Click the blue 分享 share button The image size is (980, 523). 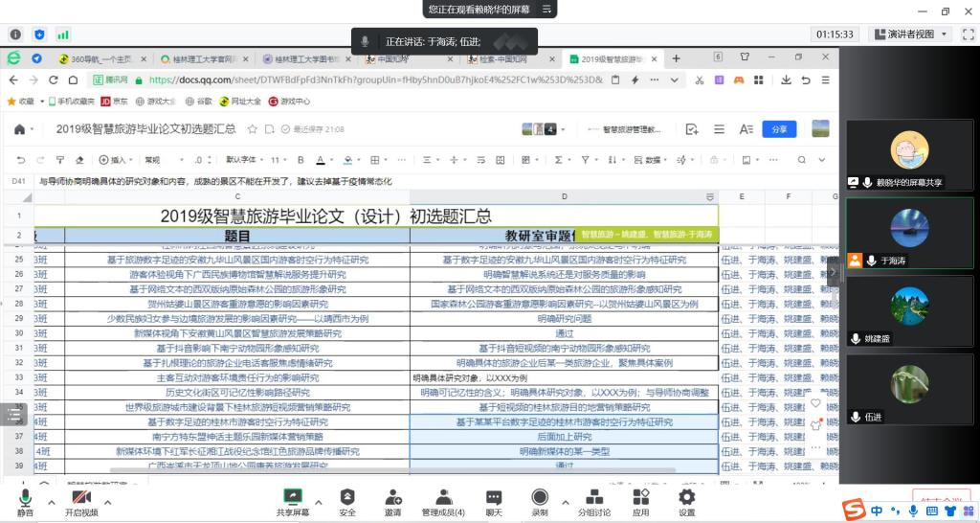coord(779,129)
